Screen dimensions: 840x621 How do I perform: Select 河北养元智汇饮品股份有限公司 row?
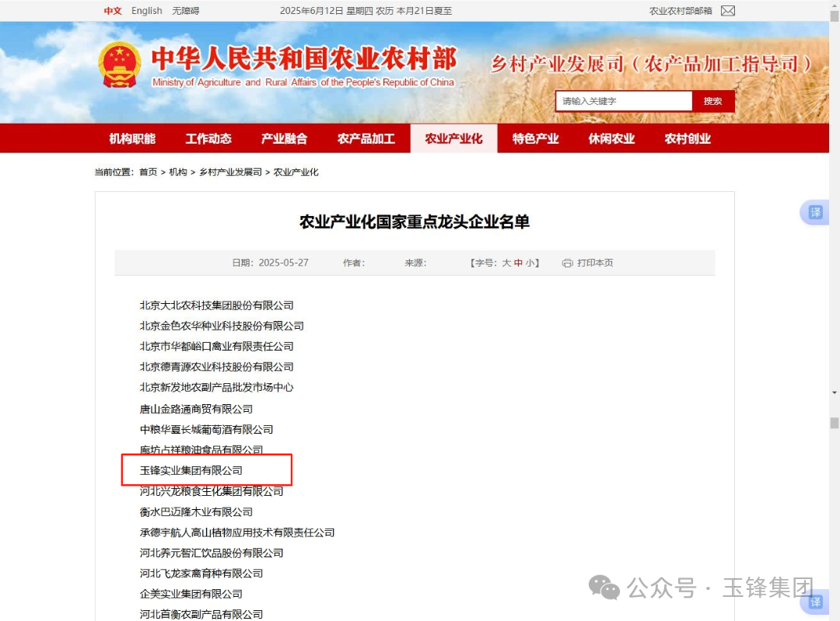pyautogui.click(x=212, y=553)
